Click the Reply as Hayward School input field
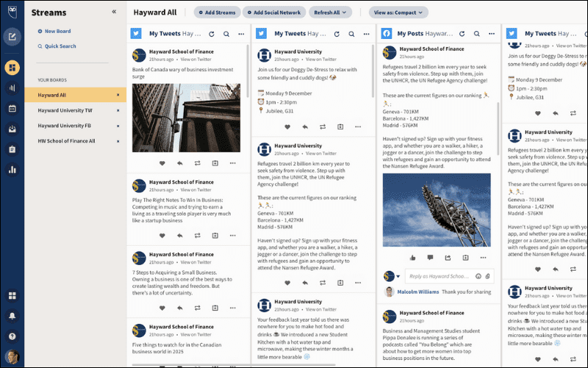588x368 pixels. pyautogui.click(x=449, y=276)
